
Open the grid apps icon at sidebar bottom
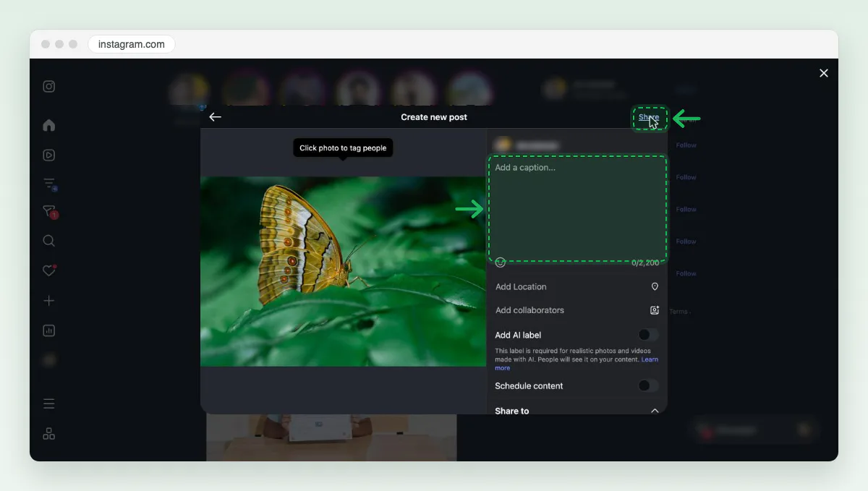pyautogui.click(x=49, y=434)
